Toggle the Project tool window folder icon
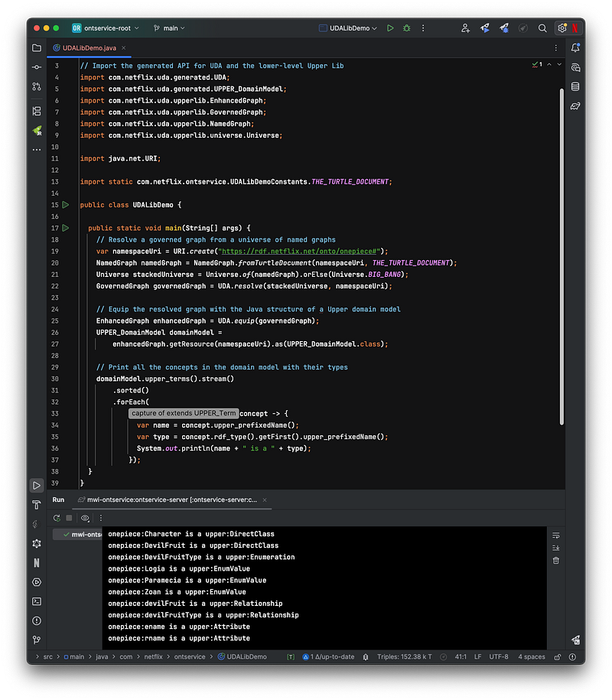The width and height of the screenshot is (612, 700). tap(36, 47)
